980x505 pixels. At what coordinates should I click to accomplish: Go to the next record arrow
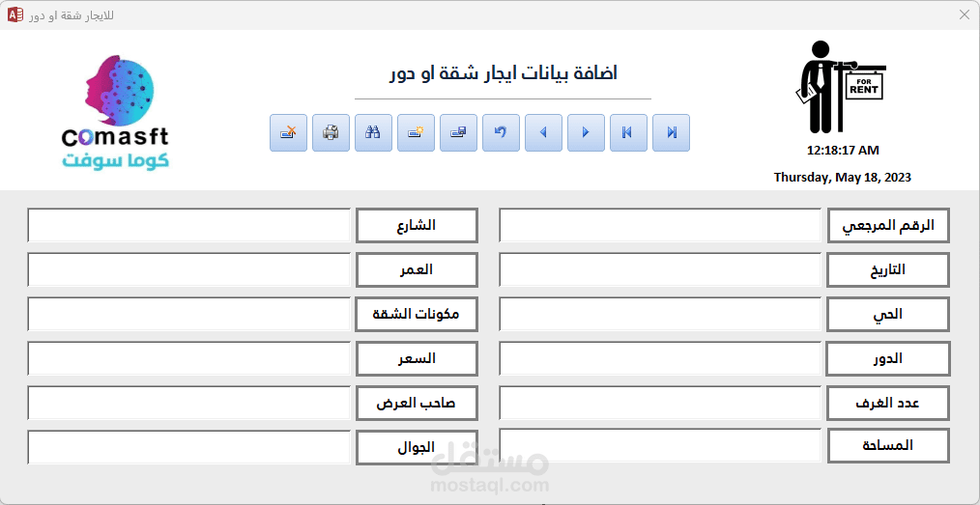coord(586,133)
